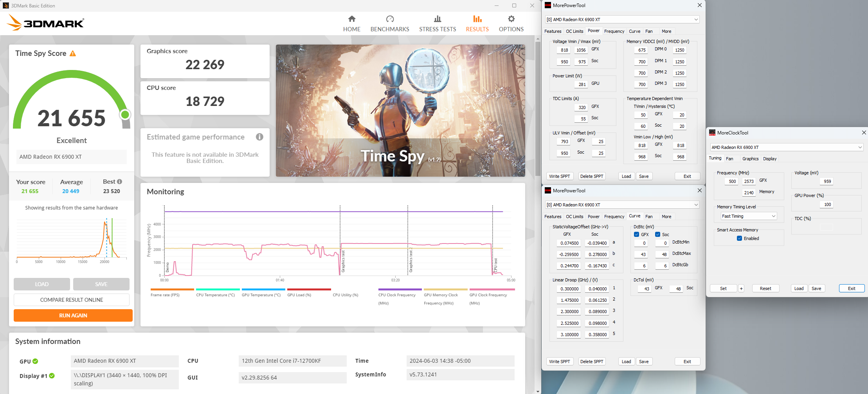Click the DcBtcMax GFX field showing 43
The image size is (868, 394).
641,254
